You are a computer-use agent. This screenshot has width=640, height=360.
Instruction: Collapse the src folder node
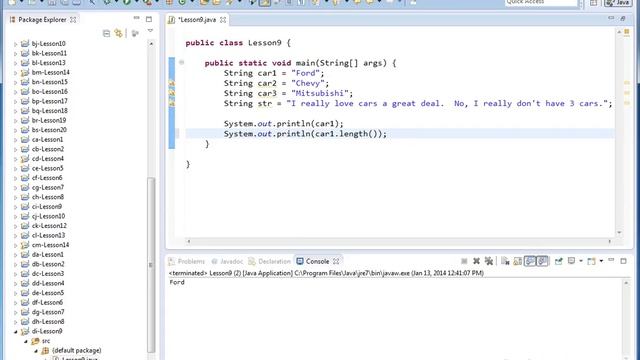point(26,341)
